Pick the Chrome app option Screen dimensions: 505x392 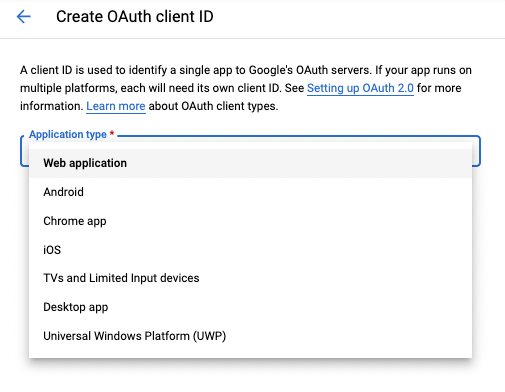250,221
